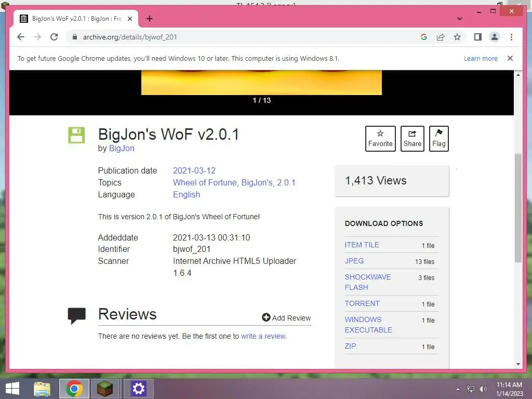Select the BigJon's WoF v2.0.1 tab
This screenshot has width=532, height=399.
[x=76, y=19]
